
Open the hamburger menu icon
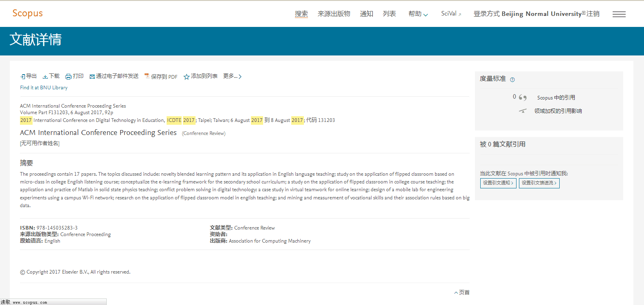[x=619, y=14]
